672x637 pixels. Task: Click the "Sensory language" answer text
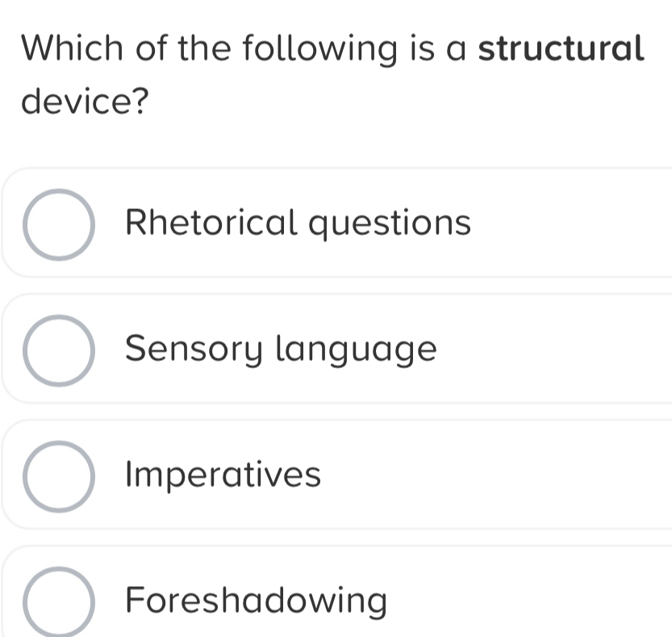pos(282,350)
